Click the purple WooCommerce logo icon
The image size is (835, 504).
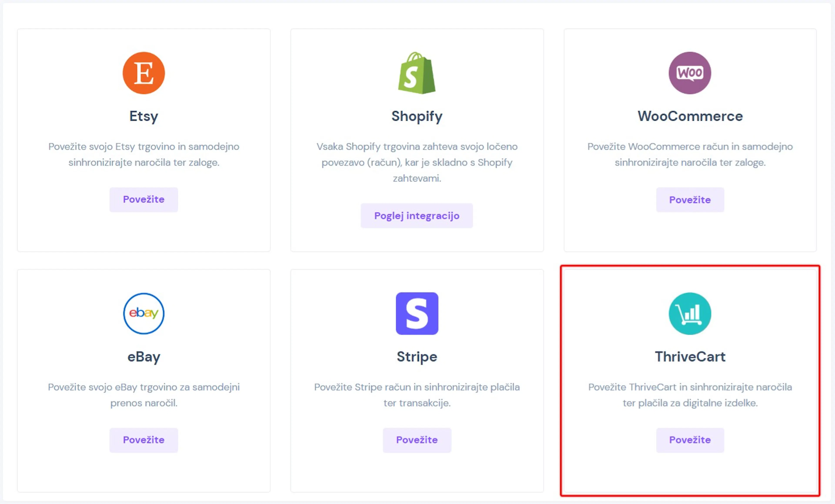(x=690, y=73)
